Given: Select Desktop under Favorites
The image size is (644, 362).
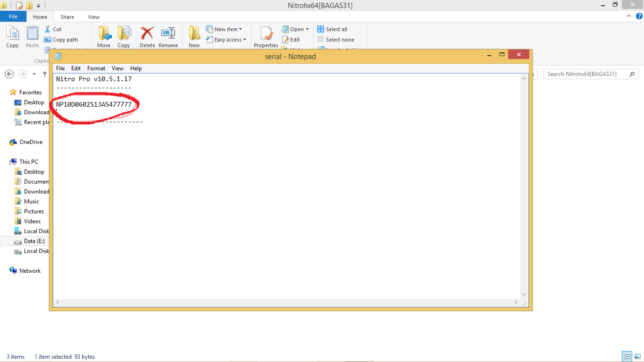Looking at the screenshot, I should click(x=34, y=102).
